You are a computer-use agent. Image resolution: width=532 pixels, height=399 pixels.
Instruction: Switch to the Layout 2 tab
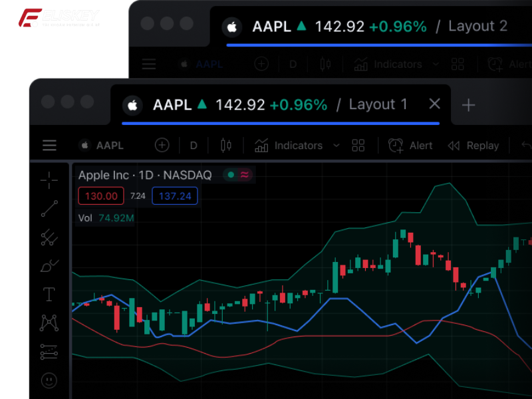click(477, 26)
